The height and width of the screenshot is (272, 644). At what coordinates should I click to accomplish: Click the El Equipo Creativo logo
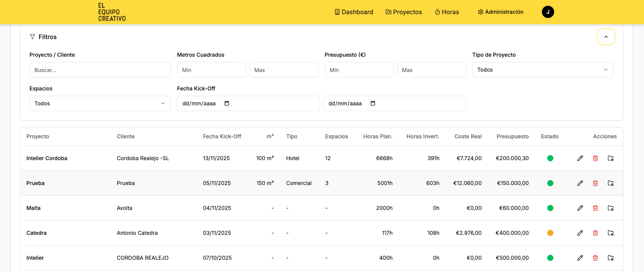[x=112, y=12]
